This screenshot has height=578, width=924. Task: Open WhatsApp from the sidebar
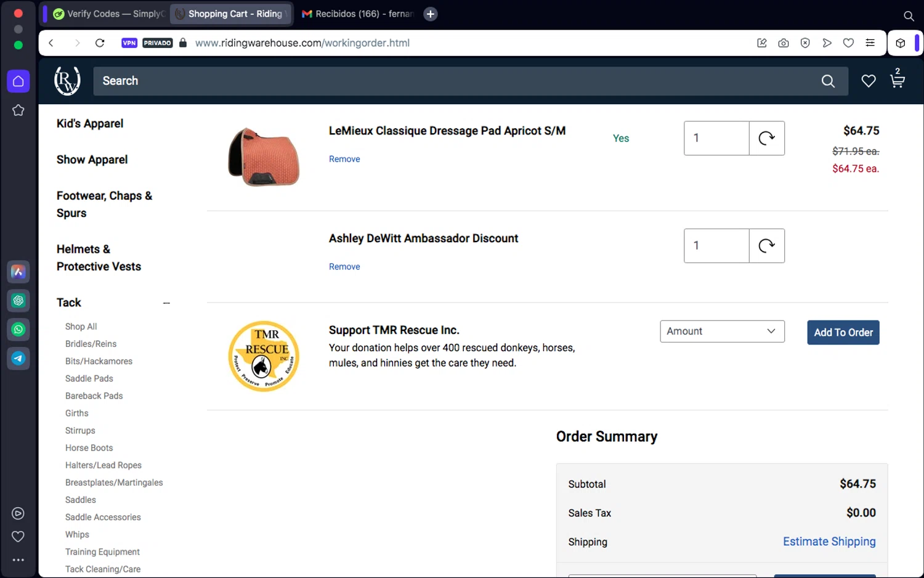click(x=18, y=330)
